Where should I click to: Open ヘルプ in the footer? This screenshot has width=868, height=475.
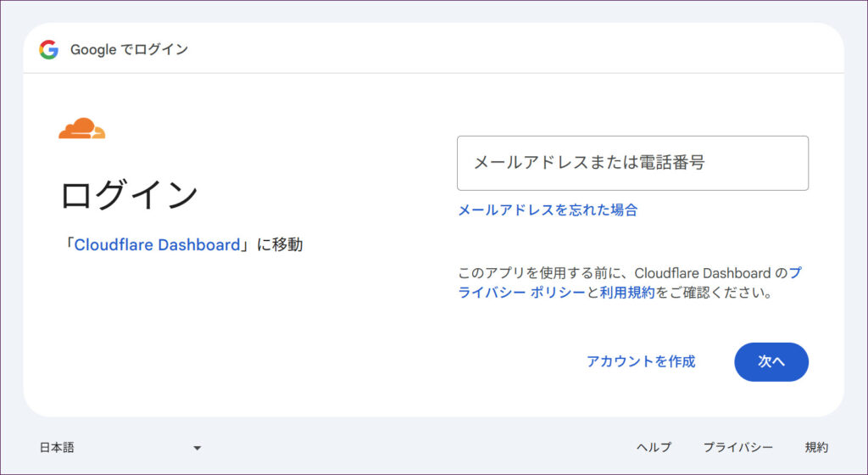pos(654,448)
